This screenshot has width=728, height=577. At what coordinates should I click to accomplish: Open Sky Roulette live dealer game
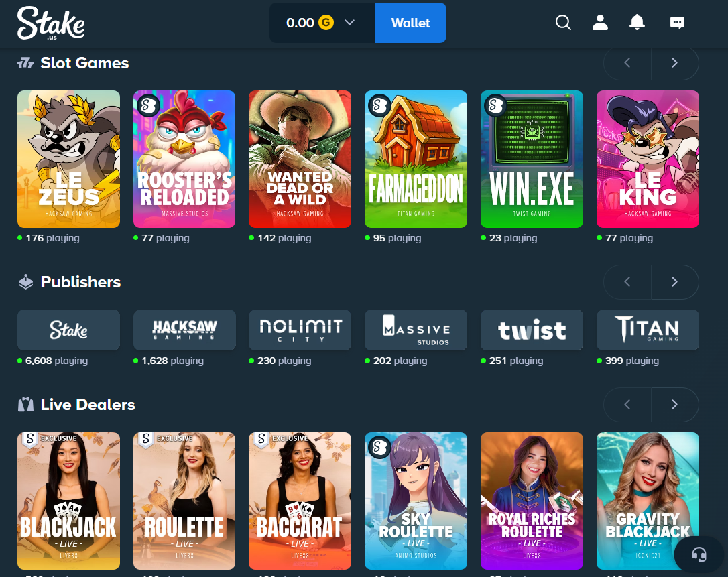tap(416, 501)
